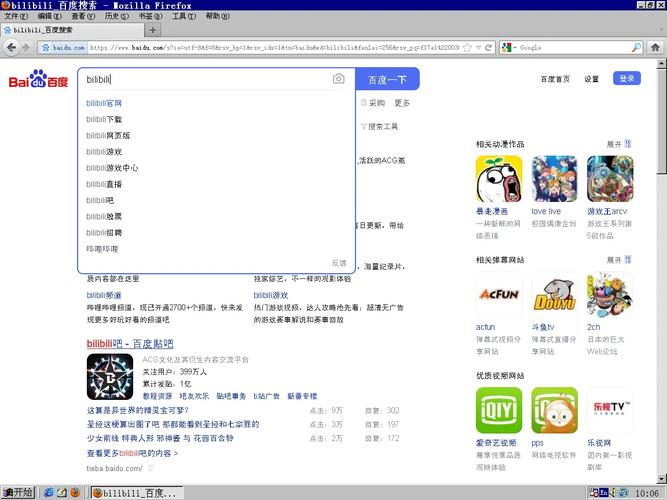This screenshot has width=667, height=500.
Task: Select suggestion bilibili官网
Action: tap(104, 103)
